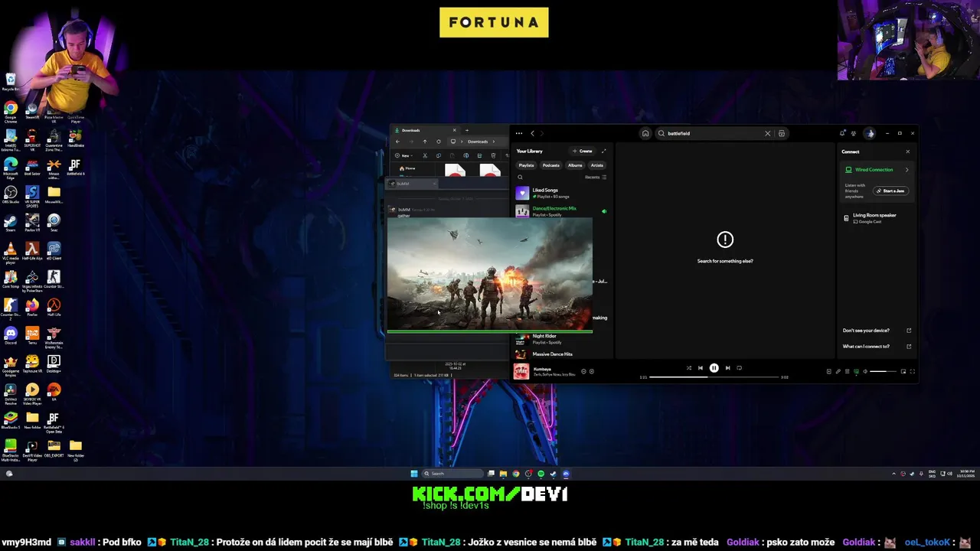
Task: Select Living Room speaker device
Action: coord(877,218)
